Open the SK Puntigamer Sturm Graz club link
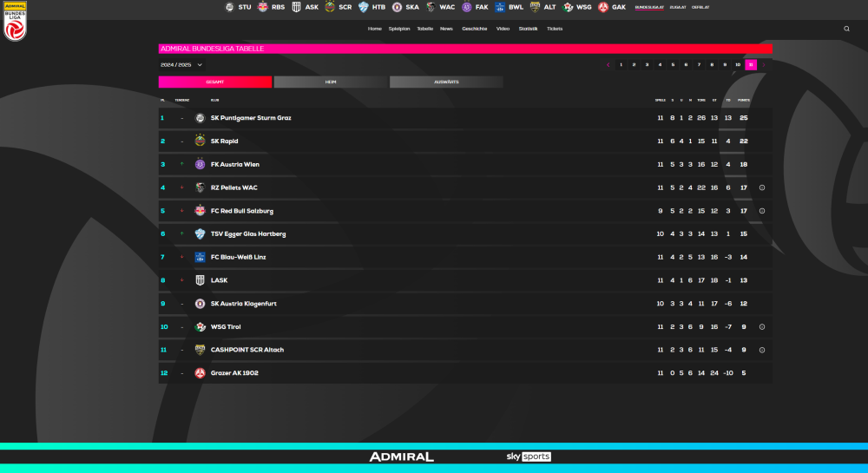Screen dimensions: 868x473 251,118
